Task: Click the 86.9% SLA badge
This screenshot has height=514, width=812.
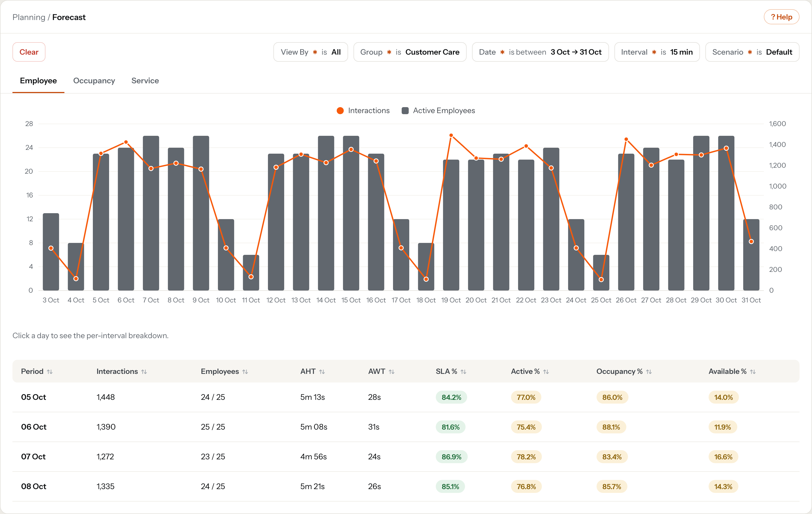Action: pos(451,457)
